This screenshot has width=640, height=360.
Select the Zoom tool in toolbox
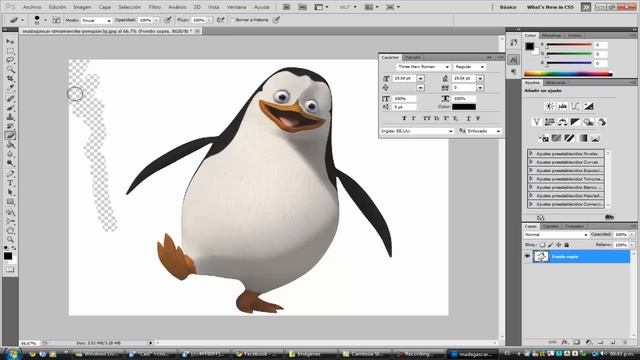point(10,240)
